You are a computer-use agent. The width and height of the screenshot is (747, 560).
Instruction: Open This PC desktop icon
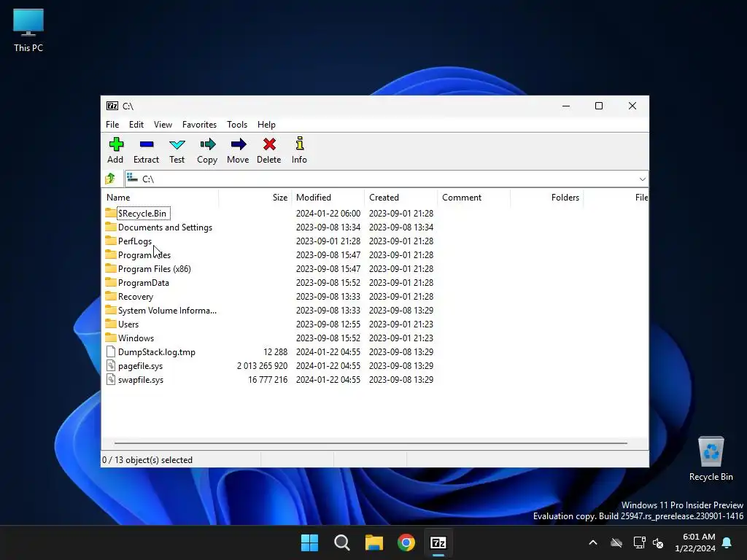pyautogui.click(x=28, y=31)
